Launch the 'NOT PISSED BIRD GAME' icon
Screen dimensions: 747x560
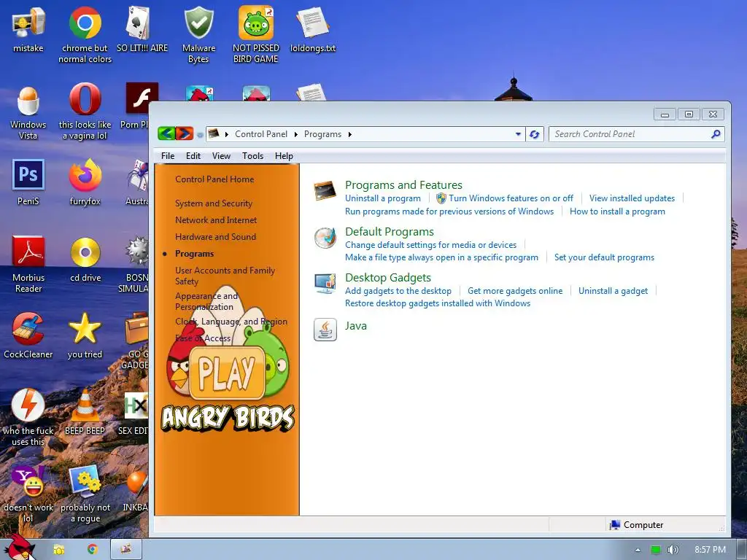(x=256, y=34)
